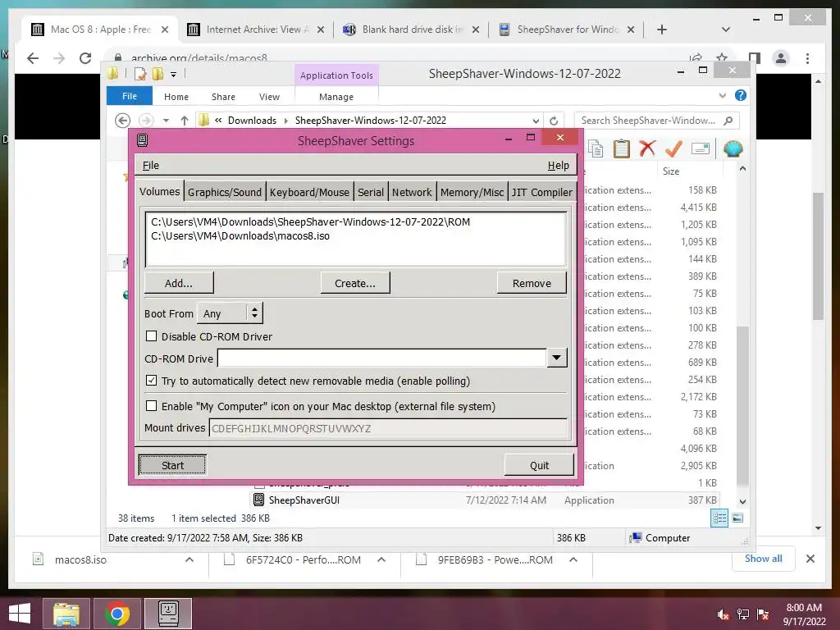This screenshot has width=840, height=630.
Task: Reload the Chrome page
Action: pos(85,58)
